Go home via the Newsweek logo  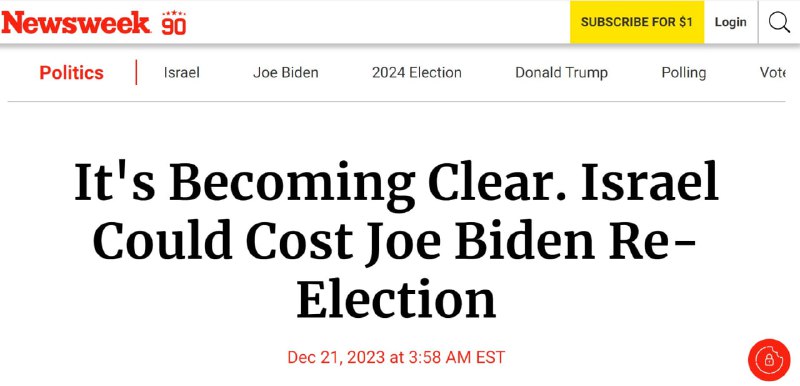point(76,22)
